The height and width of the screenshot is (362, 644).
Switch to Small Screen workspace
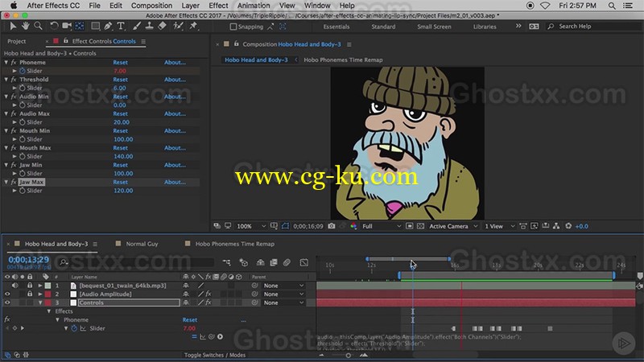pyautogui.click(x=434, y=27)
